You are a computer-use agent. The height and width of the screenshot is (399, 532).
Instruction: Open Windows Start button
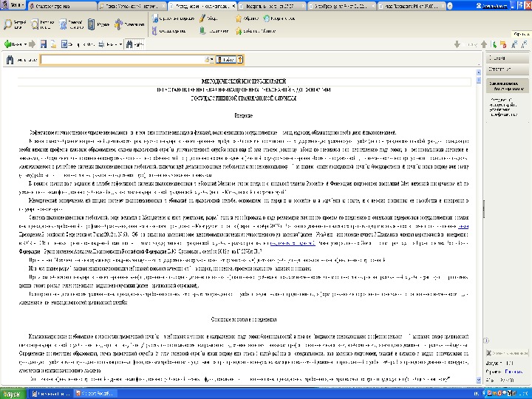point(13,394)
